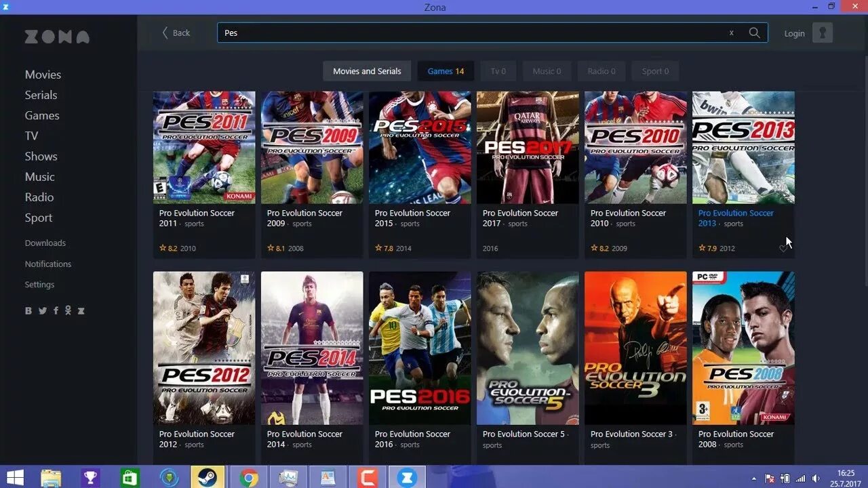Open the PES 2013 cover thumbnail
868x488 pixels.
point(743,147)
